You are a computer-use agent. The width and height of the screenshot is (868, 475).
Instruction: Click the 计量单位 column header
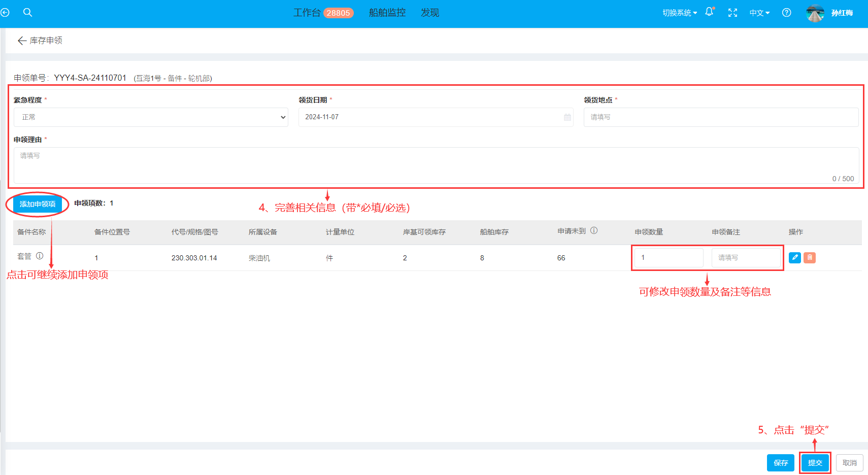click(x=340, y=232)
